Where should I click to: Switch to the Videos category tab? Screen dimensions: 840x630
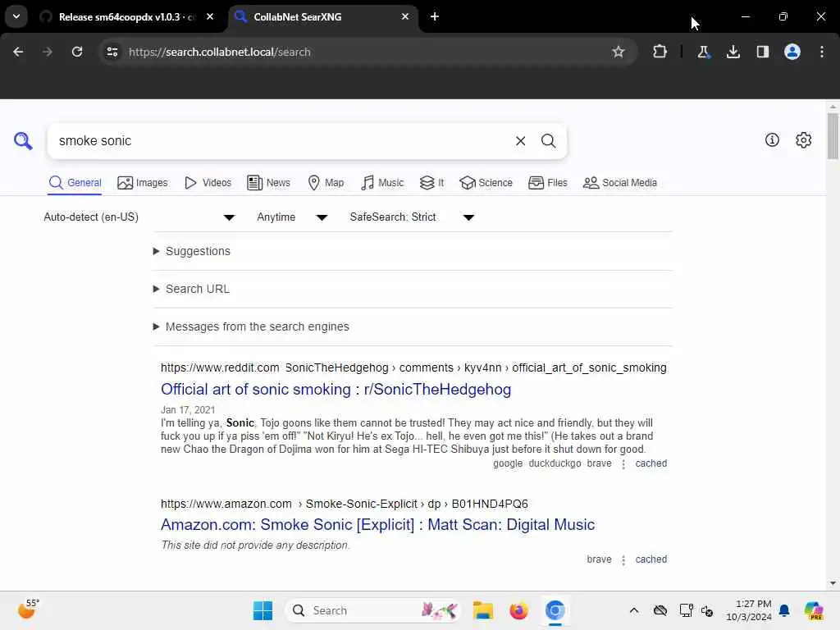coord(208,183)
